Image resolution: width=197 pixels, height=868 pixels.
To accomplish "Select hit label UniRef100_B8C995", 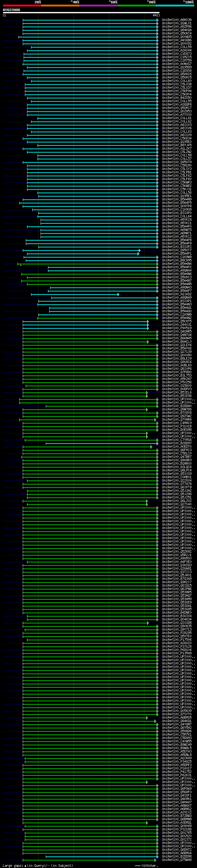I will (177, 260).
